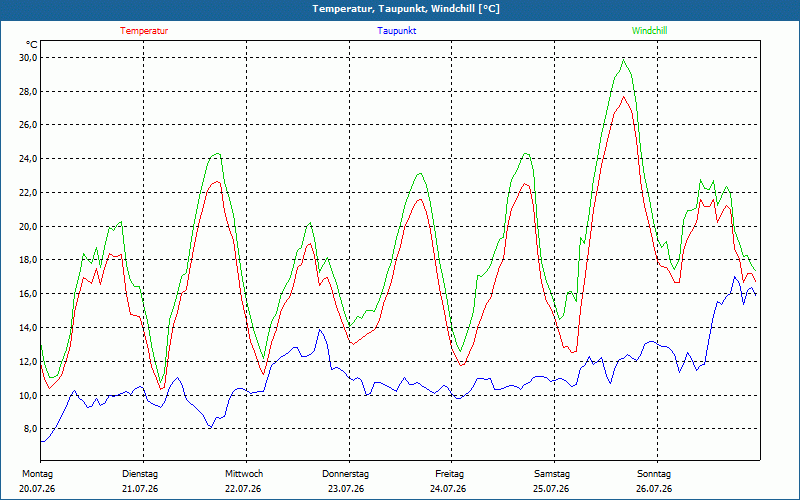Image resolution: width=800 pixels, height=500 pixels.
Task: Click the date 23.07.26
Action: 346,489
